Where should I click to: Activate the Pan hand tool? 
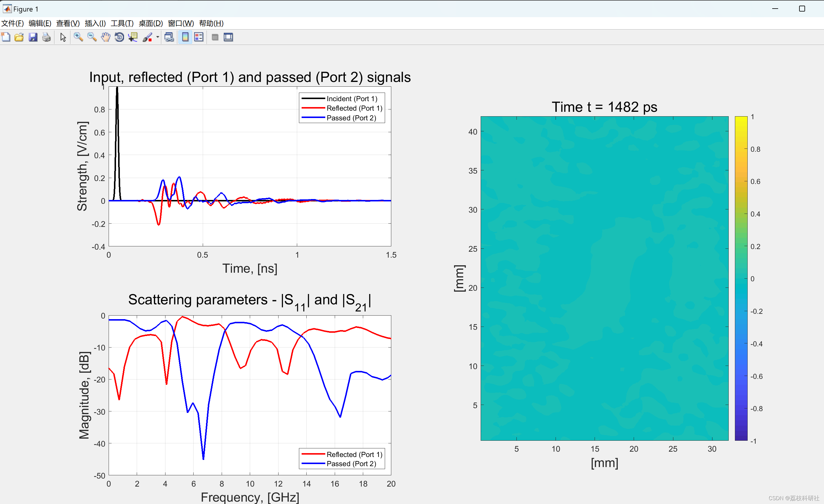pyautogui.click(x=106, y=37)
